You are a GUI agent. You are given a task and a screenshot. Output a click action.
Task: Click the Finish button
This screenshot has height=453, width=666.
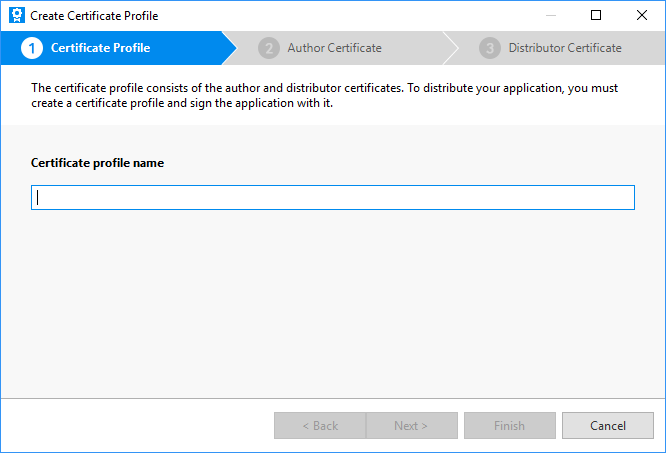click(509, 426)
